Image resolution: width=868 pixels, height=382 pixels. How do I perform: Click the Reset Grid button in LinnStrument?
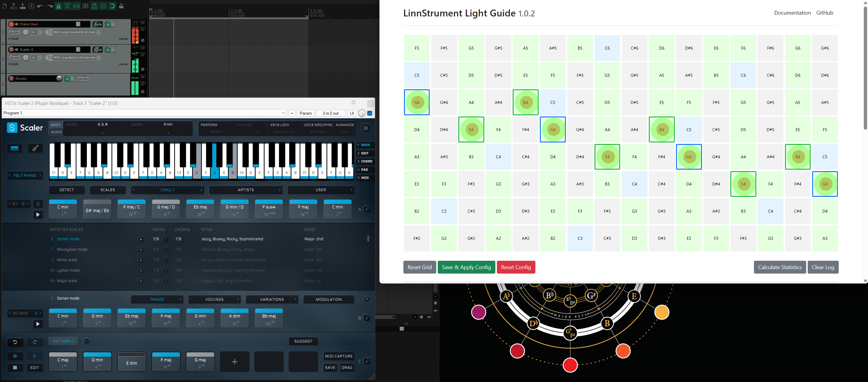(x=419, y=267)
